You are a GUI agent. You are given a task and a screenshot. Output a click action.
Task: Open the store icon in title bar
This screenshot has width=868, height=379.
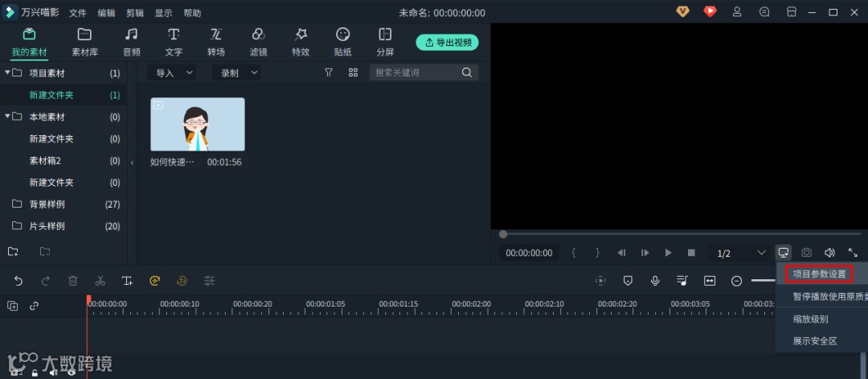792,11
